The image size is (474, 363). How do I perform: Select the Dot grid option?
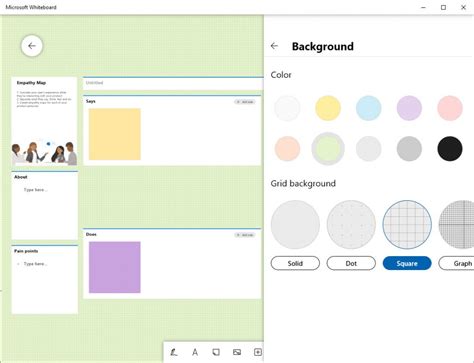[351, 263]
